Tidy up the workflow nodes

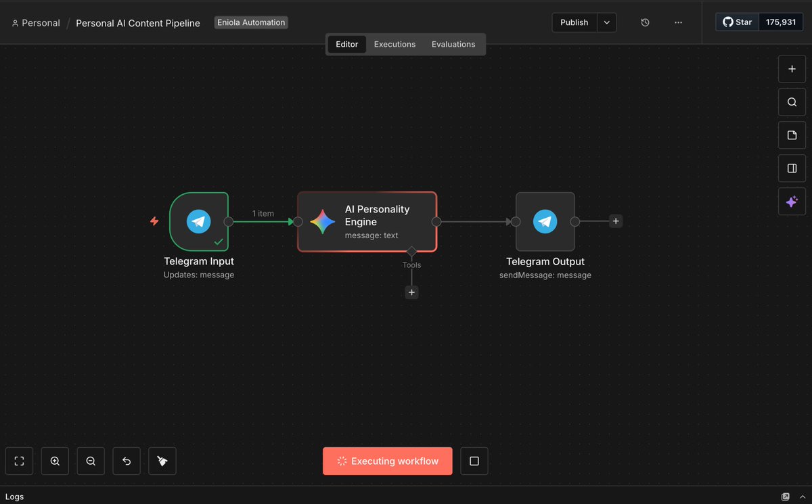click(x=162, y=461)
